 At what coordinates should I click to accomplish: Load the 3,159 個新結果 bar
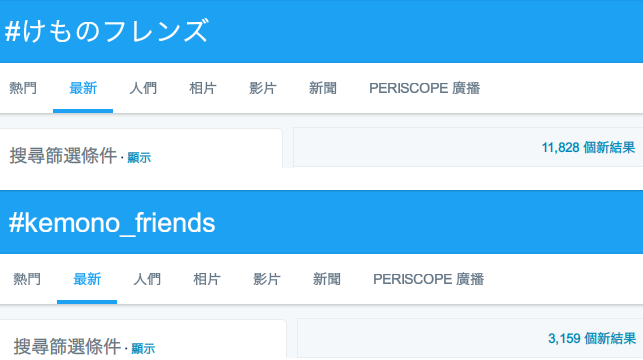(x=470, y=339)
